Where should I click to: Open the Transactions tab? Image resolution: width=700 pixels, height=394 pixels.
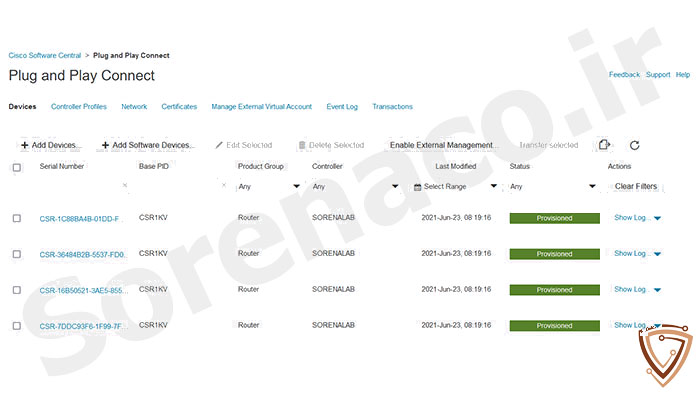pyautogui.click(x=392, y=107)
